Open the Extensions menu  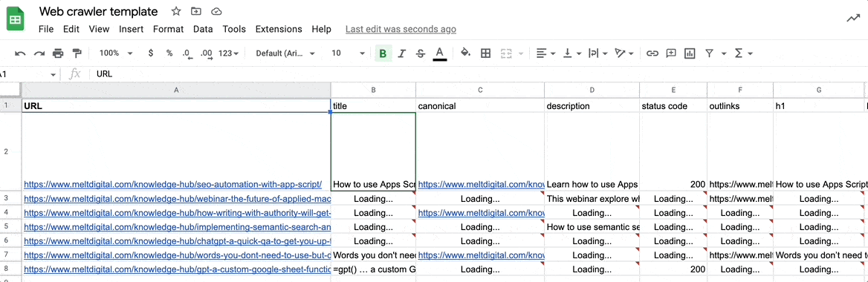coord(279,29)
